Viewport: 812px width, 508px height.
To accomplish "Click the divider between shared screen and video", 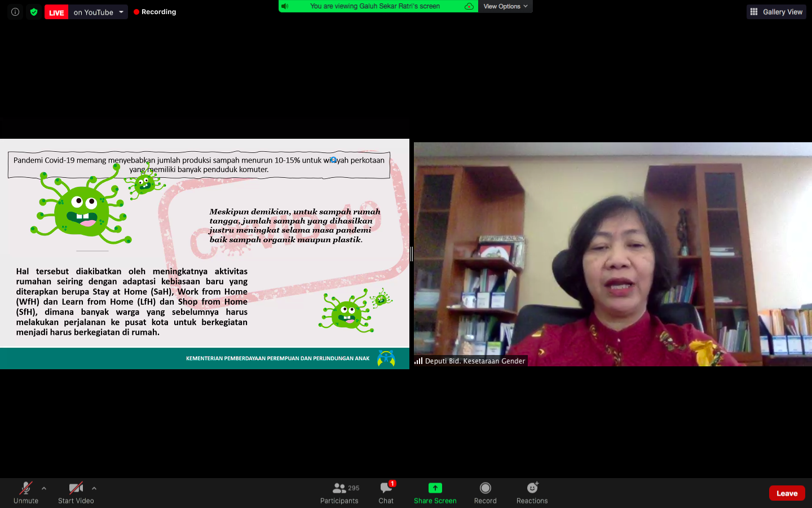I will click(412, 254).
